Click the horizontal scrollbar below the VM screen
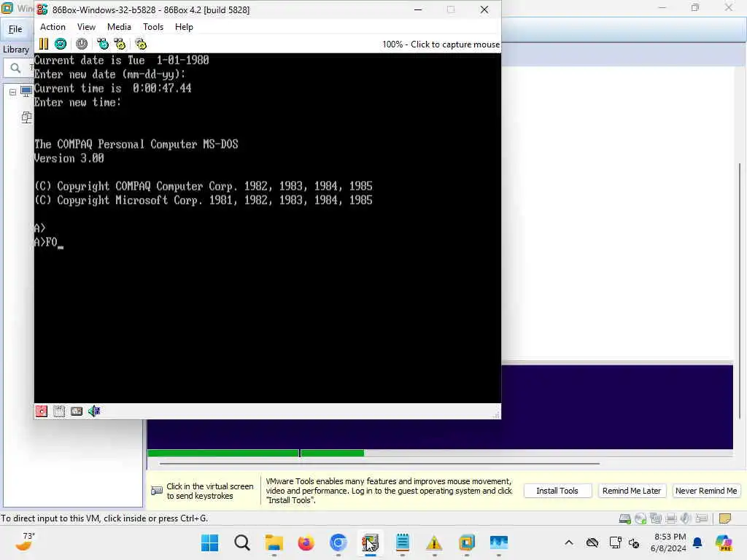747x560 pixels. [x=379, y=463]
